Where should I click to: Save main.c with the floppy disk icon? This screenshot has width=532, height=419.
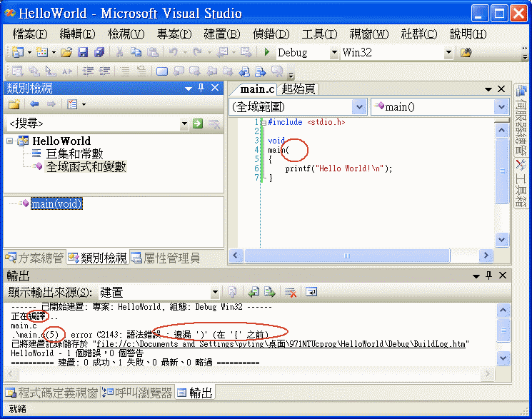pyautogui.click(x=83, y=52)
